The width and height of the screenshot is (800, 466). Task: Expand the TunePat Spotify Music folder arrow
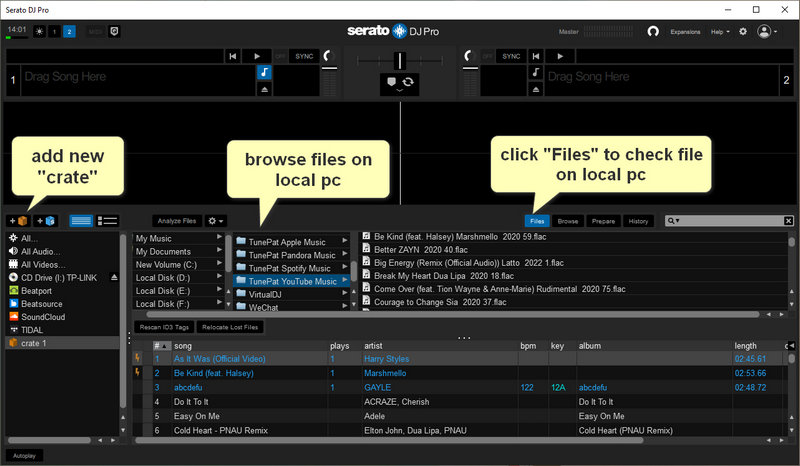point(345,266)
